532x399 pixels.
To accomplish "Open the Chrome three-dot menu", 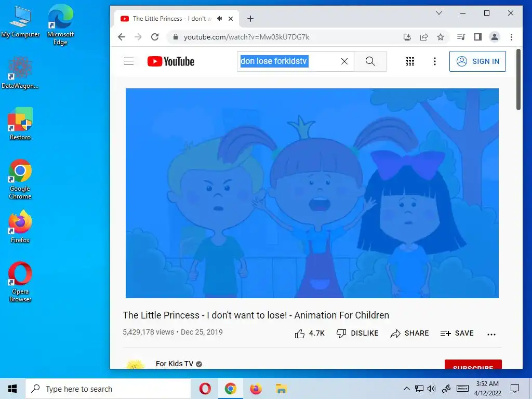I will [511, 37].
